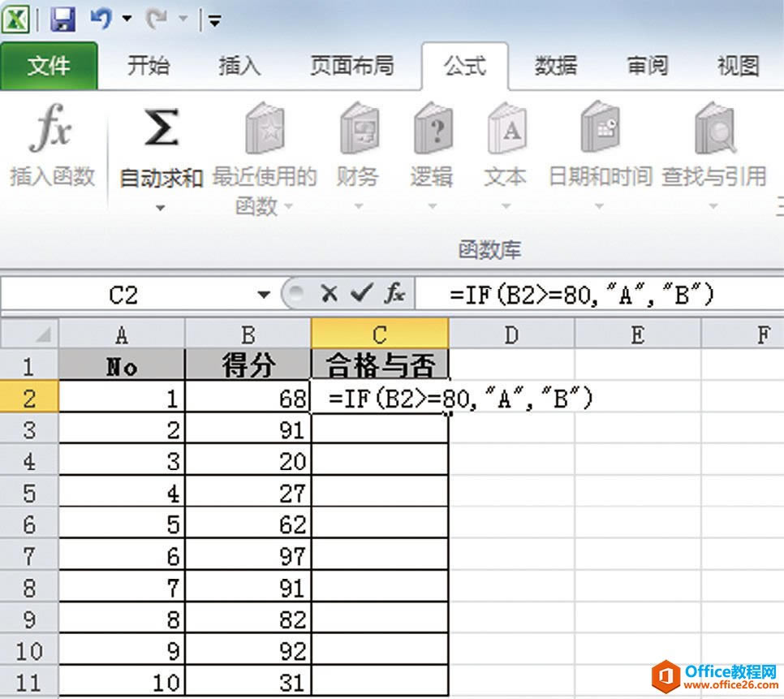Switch to the 开始 (Home) tab
This screenshot has width=784, height=699.
(148, 66)
